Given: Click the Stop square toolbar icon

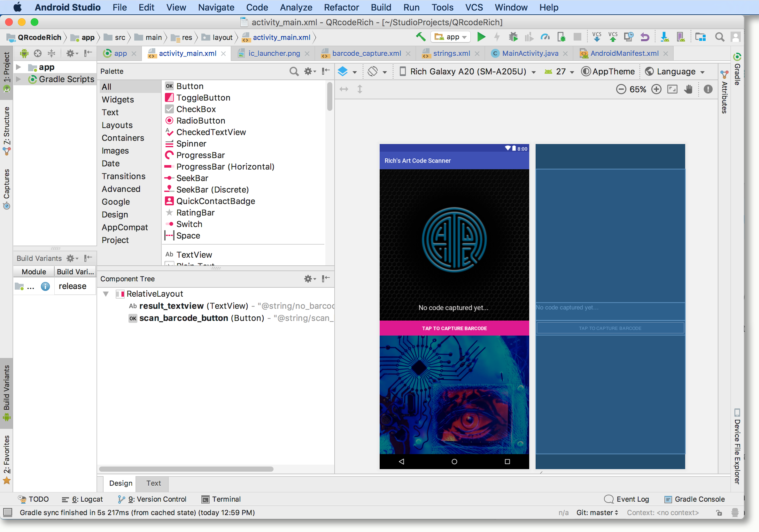Looking at the screenshot, I should (577, 37).
